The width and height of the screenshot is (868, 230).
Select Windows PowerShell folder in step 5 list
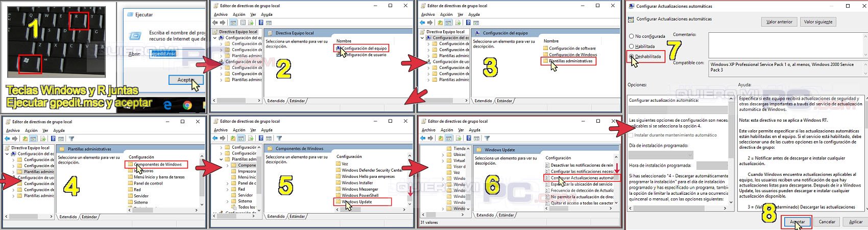(x=357, y=195)
